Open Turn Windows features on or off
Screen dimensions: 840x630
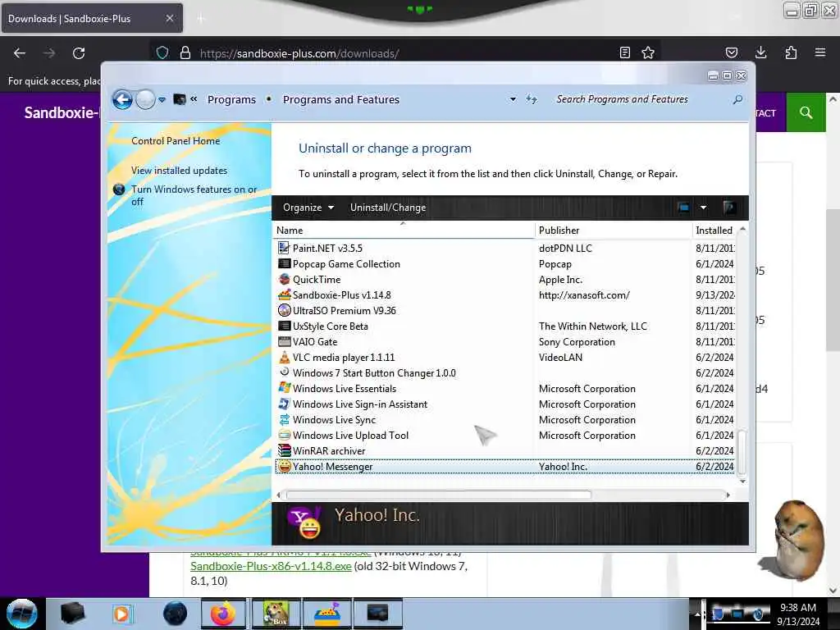pyautogui.click(x=194, y=195)
